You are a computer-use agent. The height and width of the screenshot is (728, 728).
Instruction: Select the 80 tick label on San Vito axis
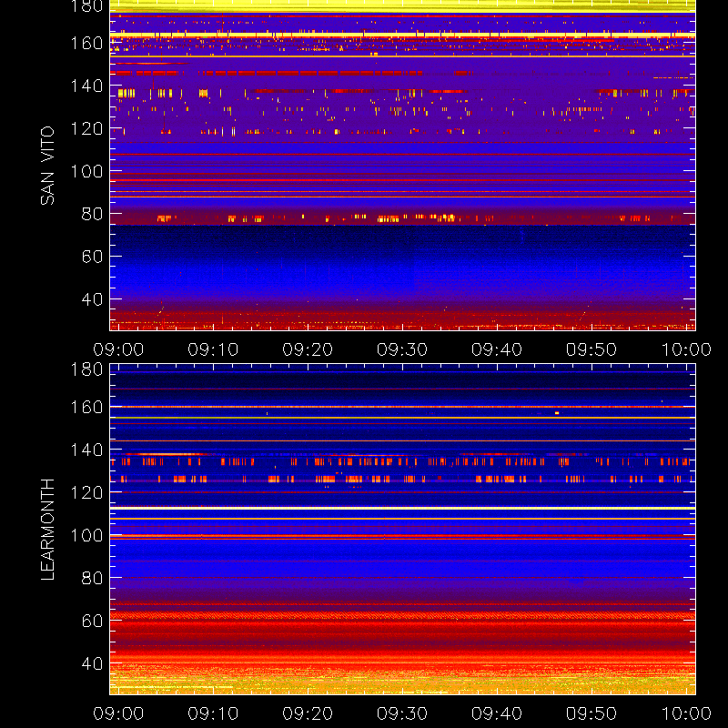coord(92,214)
